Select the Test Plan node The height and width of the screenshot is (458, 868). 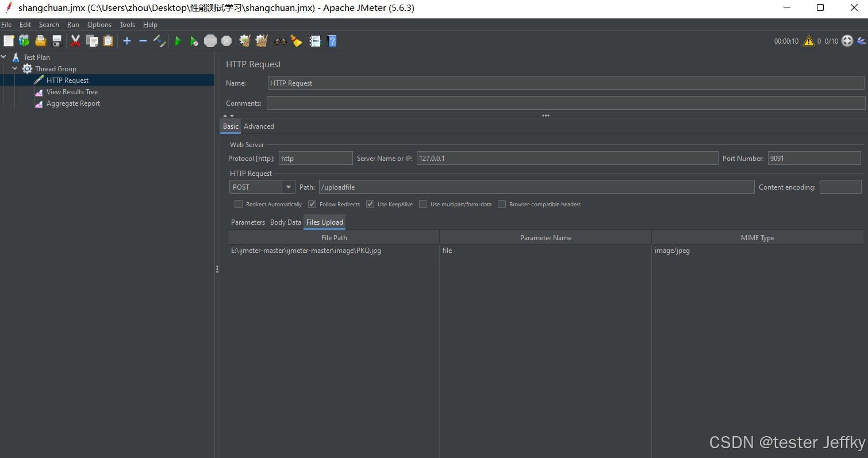[x=37, y=57]
